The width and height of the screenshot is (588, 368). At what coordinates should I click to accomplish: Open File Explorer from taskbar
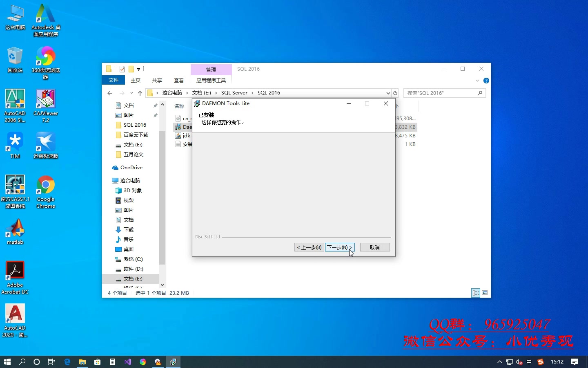pyautogui.click(x=82, y=362)
